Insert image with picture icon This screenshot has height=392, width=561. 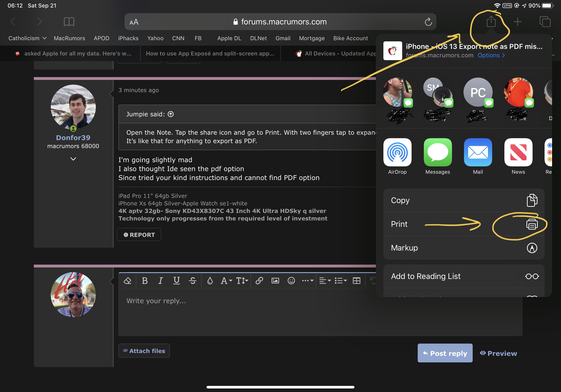click(x=275, y=281)
